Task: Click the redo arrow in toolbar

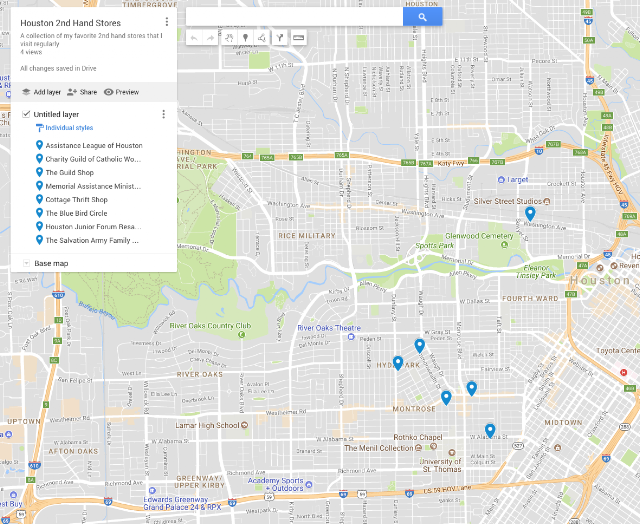Action: (211, 38)
